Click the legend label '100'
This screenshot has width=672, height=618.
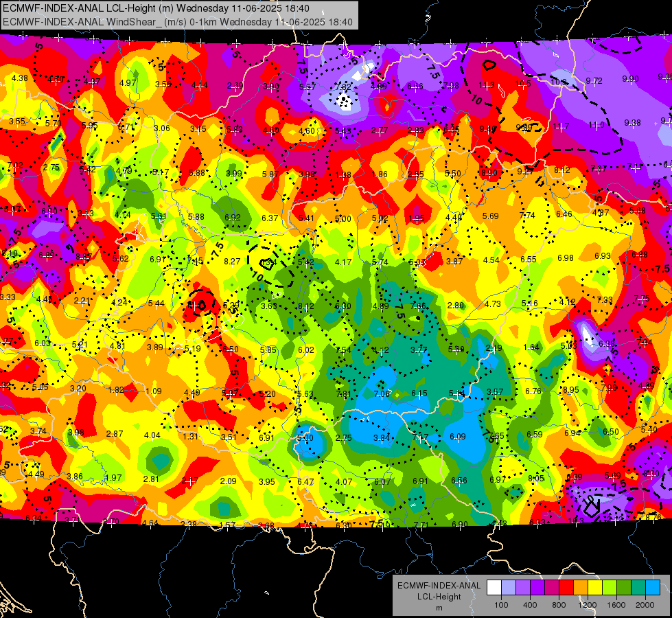502,605
